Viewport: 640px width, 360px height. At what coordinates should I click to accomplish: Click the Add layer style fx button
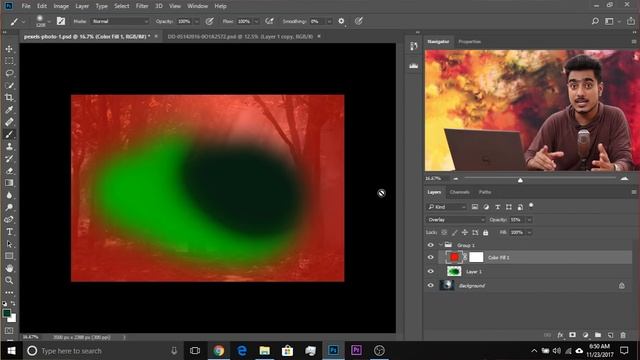(x=560, y=335)
